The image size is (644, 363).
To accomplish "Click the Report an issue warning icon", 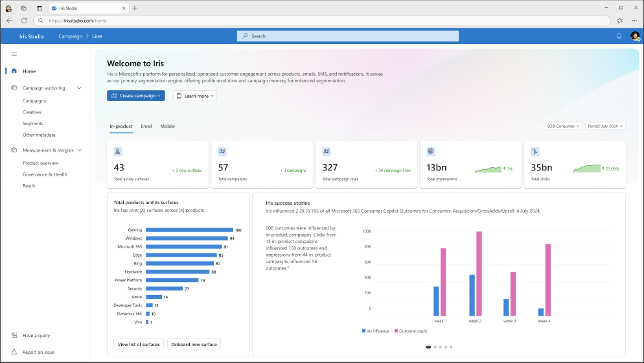I will pyautogui.click(x=14, y=352).
